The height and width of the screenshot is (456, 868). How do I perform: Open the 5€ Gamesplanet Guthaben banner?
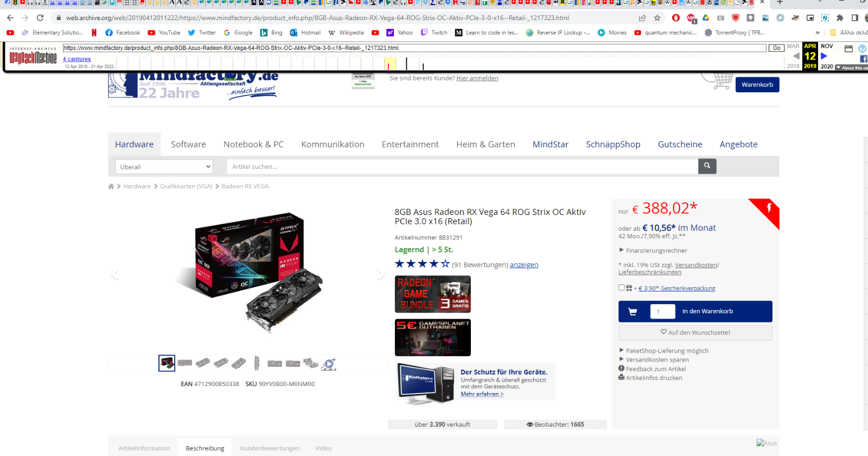(432, 338)
